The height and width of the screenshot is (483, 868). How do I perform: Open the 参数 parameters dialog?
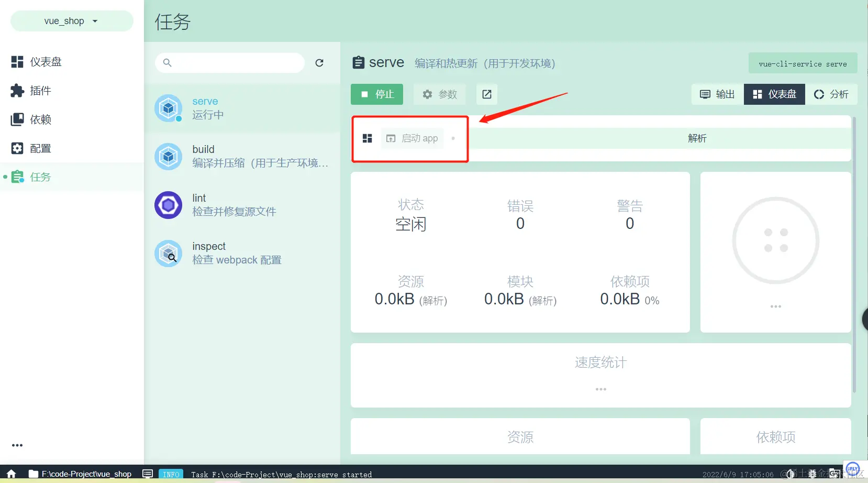tap(440, 94)
